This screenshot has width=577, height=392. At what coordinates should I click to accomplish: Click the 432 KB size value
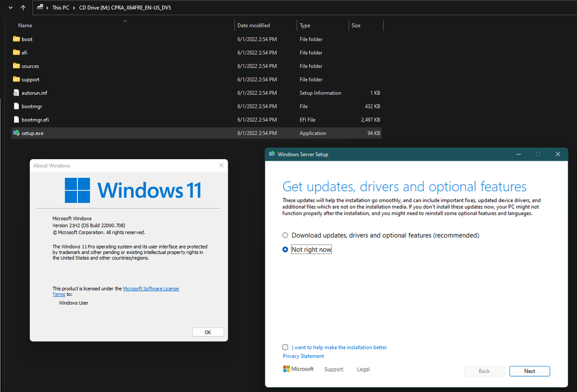(372, 106)
